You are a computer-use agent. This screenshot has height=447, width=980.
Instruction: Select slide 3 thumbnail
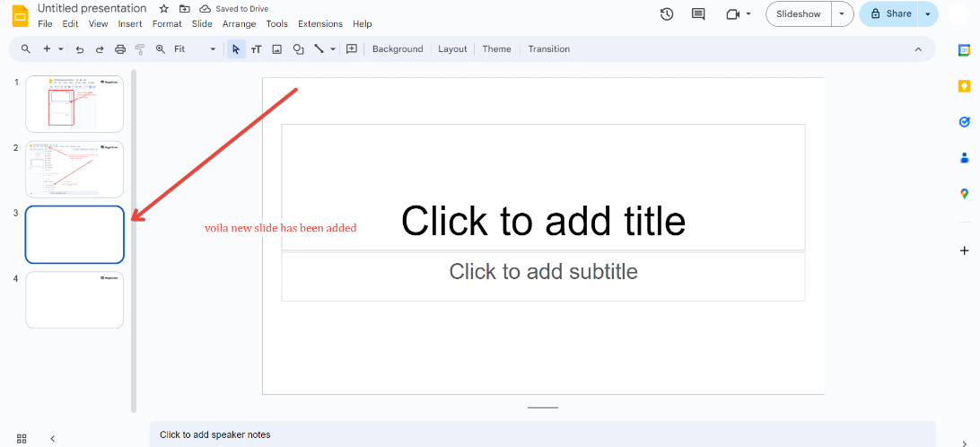click(x=74, y=234)
